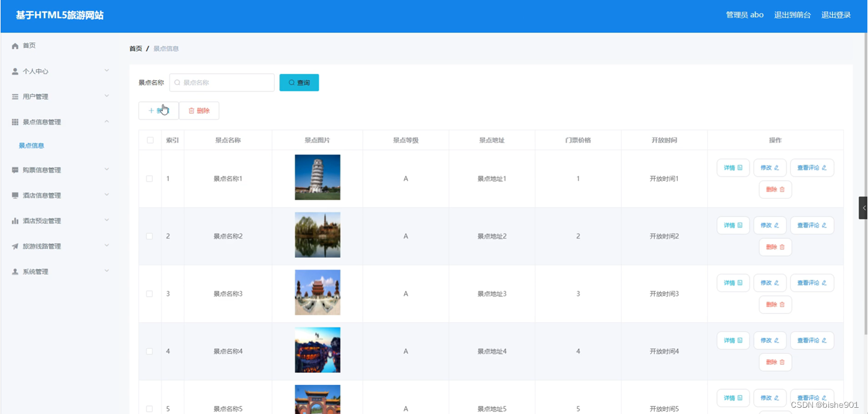Click the 查询 search button
868x414 pixels.
299,83
